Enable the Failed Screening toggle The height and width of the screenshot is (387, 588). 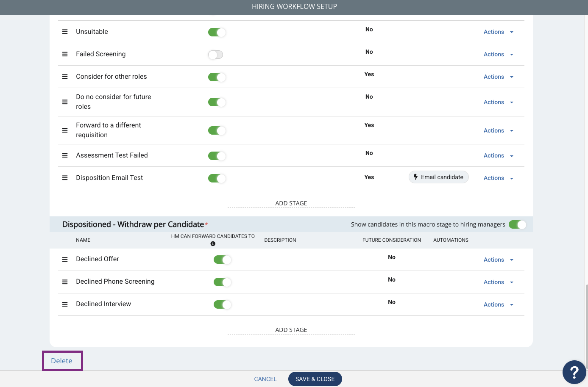[215, 55]
